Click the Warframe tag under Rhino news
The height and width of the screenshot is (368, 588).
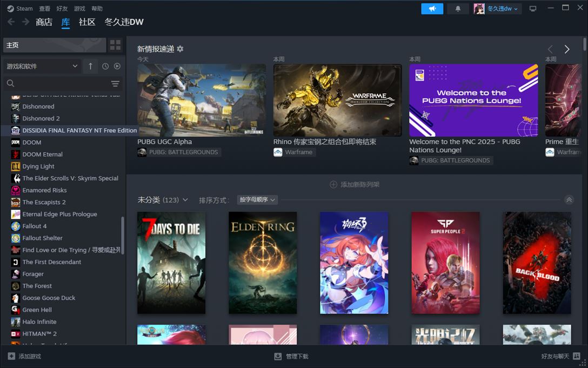[x=295, y=153]
